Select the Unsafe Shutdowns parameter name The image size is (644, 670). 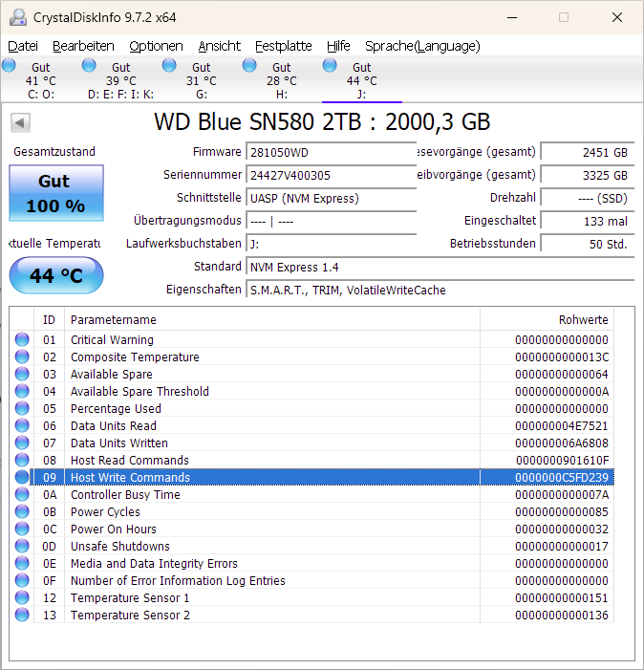pyautogui.click(x=120, y=546)
